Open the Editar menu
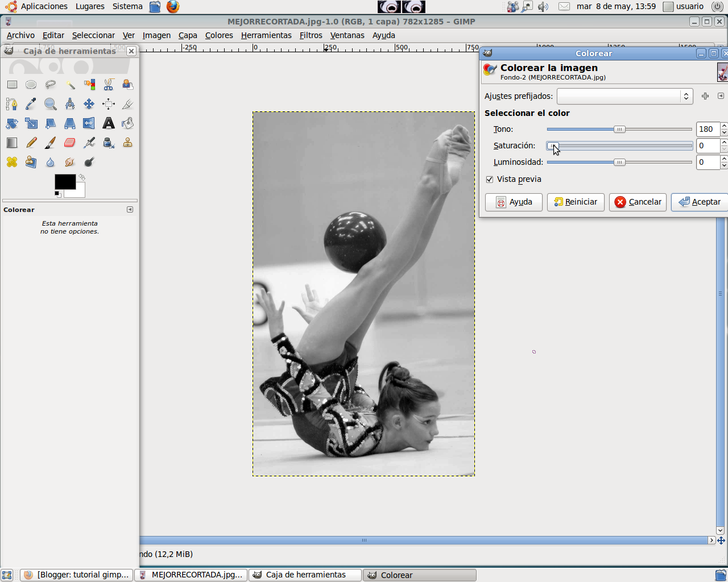The width and height of the screenshot is (728, 582). 53,35
